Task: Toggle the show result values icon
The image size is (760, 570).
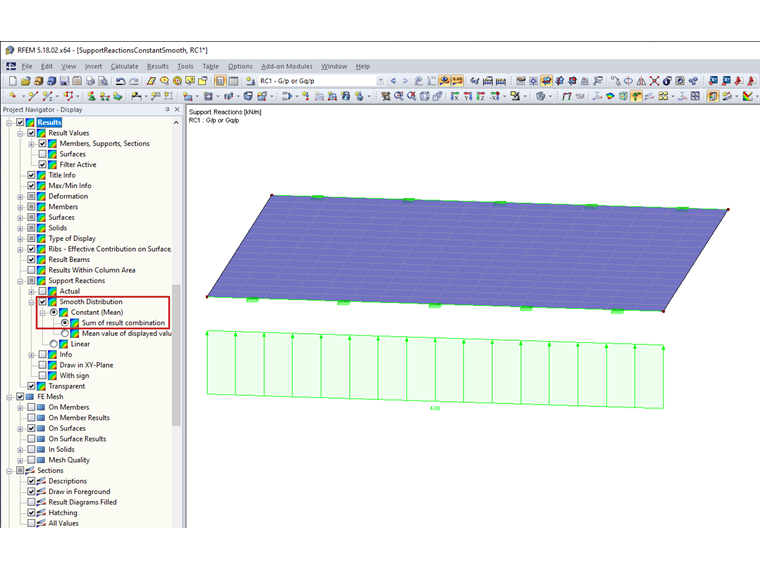Action: (457, 81)
